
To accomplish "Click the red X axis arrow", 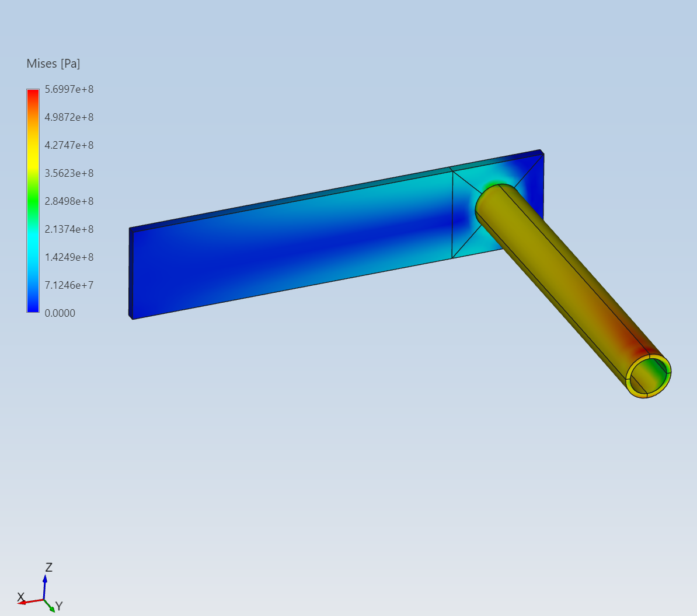I will (x=31, y=602).
